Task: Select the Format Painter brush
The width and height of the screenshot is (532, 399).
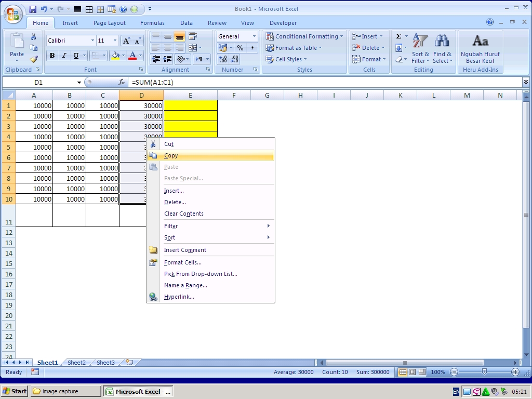Action: click(x=34, y=59)
